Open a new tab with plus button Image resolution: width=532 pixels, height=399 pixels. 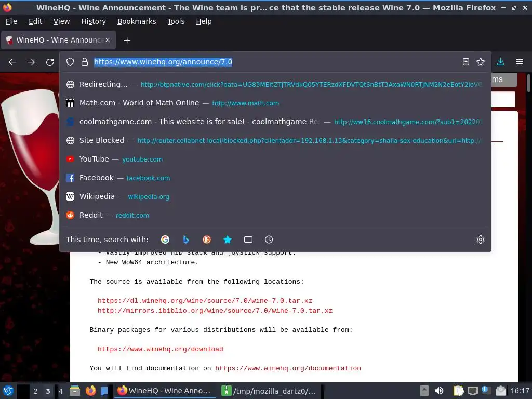(x=127, y=41)
